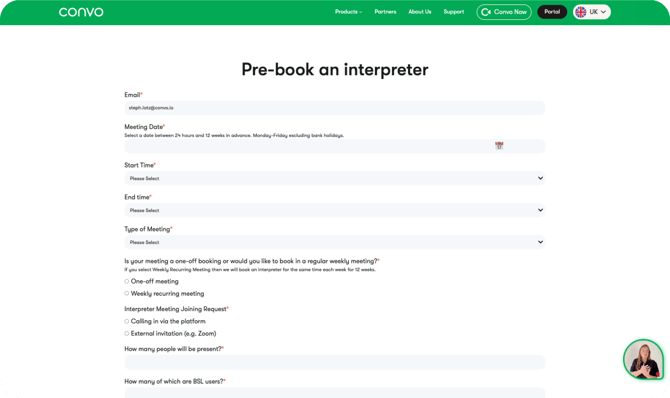Open the End time dropdown
The image size is (670, 398).
[335, 210]
